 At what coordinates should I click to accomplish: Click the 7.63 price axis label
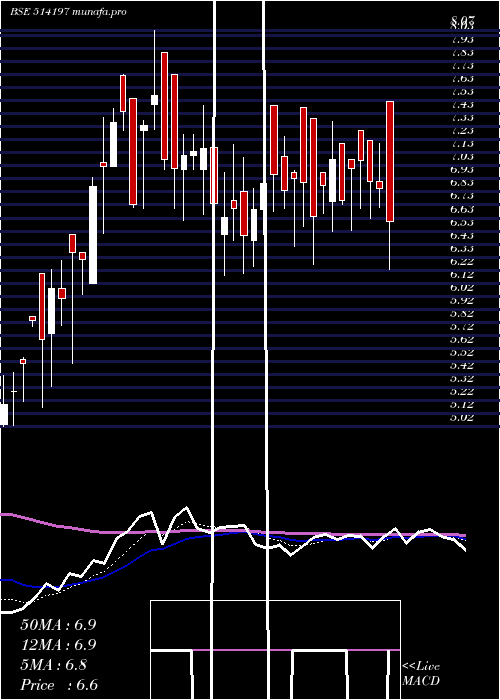(462, 79)
